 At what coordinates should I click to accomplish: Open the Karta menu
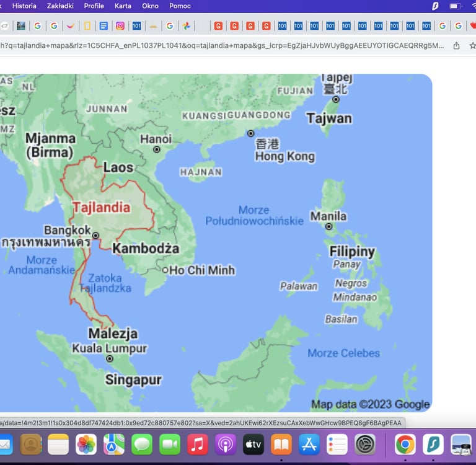123,6
